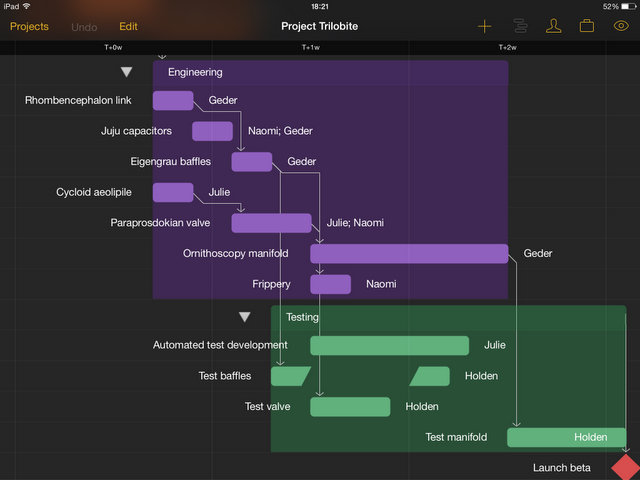This screenshot has height=480, width=640.
Task: Click the T+1w timeline header marker
Action: 311,47
